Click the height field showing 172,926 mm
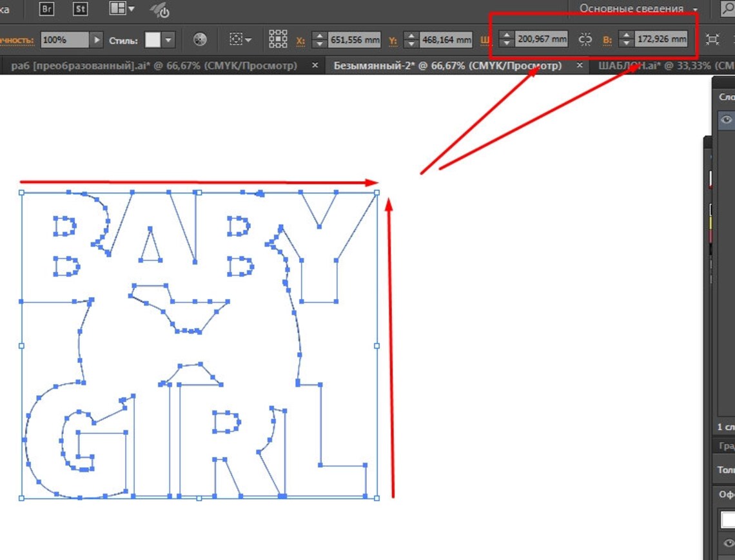This screenshot has width=735, height=560. tap(661, 39)
